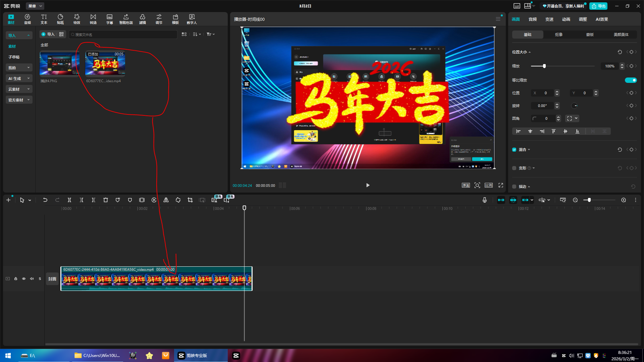
Task: Select the 捕获4.PNG thumbnail
Action: click(59, 64)
